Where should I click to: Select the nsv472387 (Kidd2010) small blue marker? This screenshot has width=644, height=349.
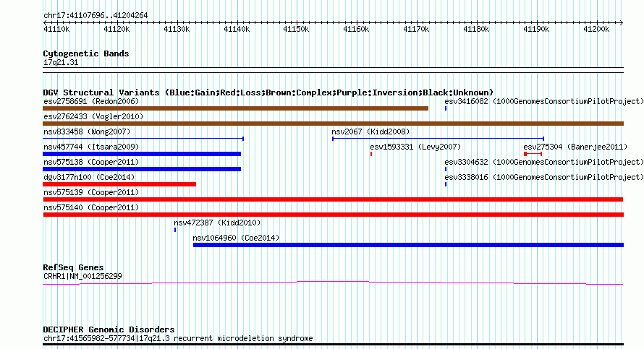point(175,229)
